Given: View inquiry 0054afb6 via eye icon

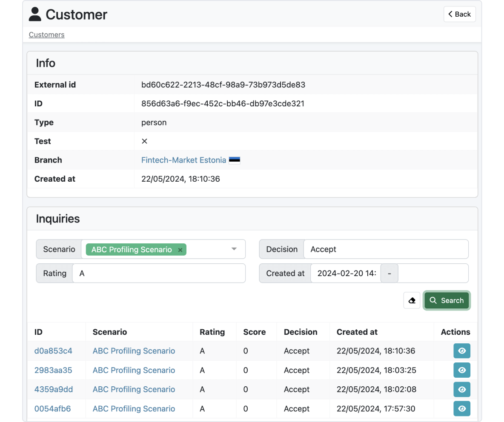Looking at the screenshot, I should (x=462, y=409).
